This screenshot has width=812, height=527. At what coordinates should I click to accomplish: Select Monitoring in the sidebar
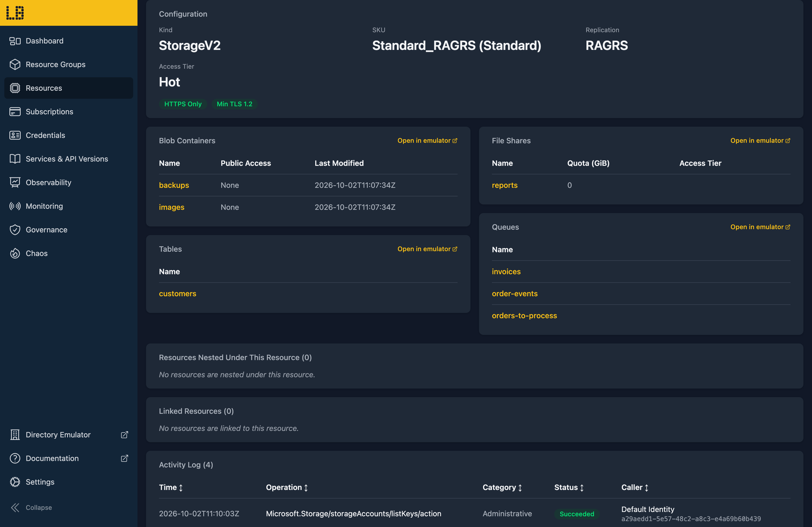(68, 206)
